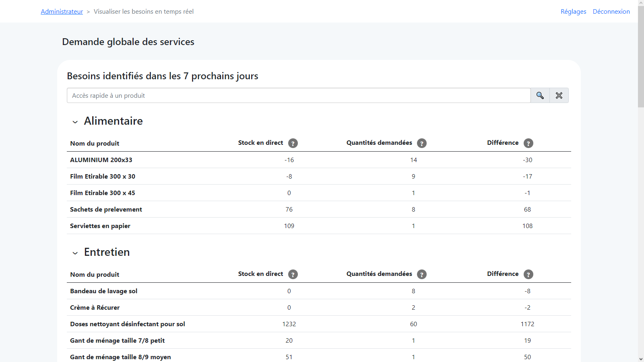
Task: Show help for Alimentaire Différence column
Action: (x=528, y=143)
